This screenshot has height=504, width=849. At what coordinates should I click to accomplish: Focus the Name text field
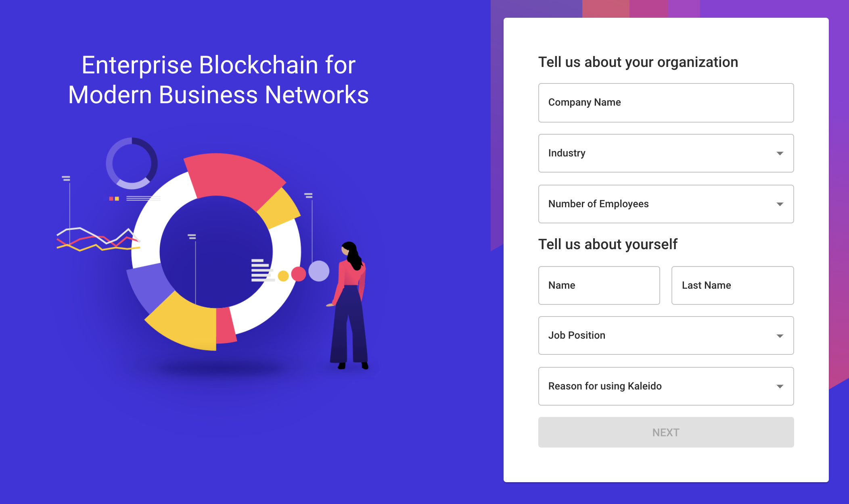click(599, 285)
